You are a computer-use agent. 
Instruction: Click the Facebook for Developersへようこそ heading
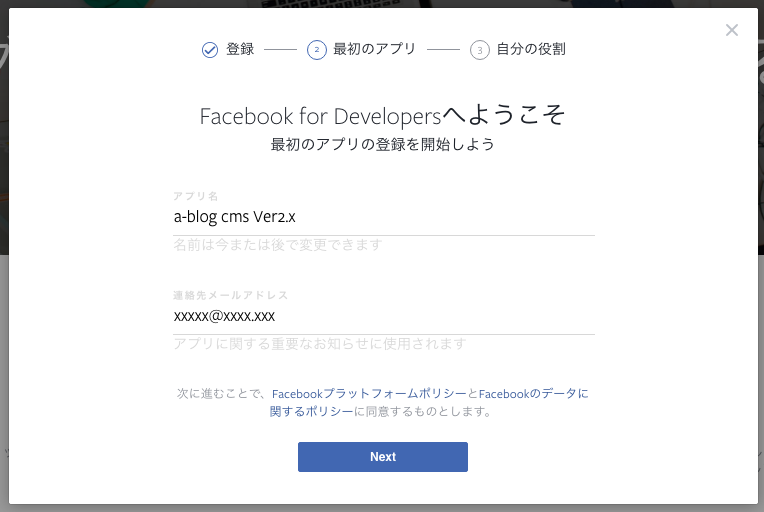click(383, 115)
